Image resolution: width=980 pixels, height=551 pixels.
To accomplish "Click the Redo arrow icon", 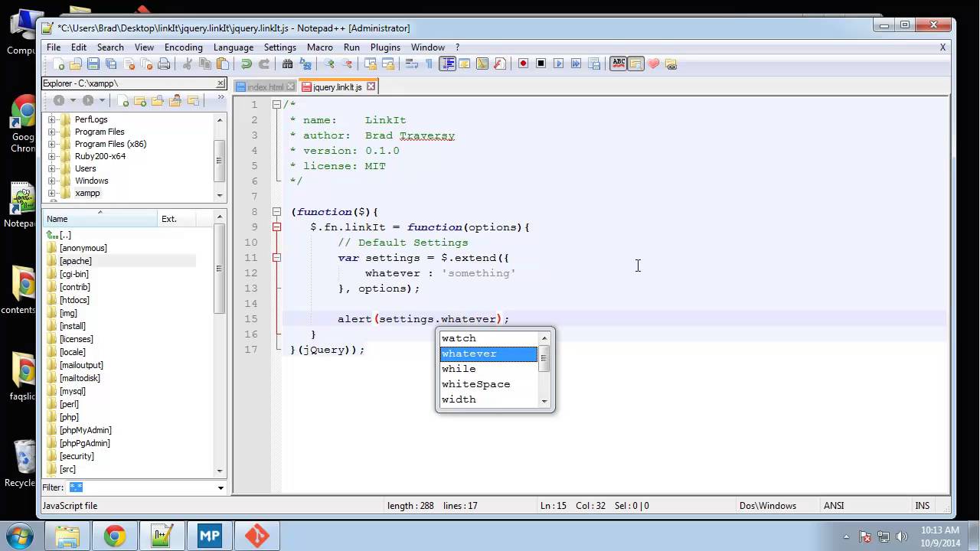I will [263, 64].
